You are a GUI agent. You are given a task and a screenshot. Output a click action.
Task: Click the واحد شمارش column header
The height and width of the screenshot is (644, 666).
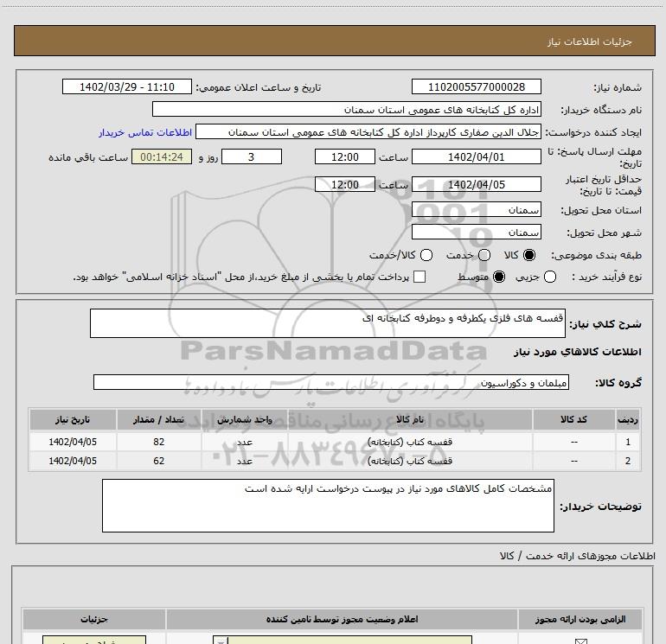245,419
